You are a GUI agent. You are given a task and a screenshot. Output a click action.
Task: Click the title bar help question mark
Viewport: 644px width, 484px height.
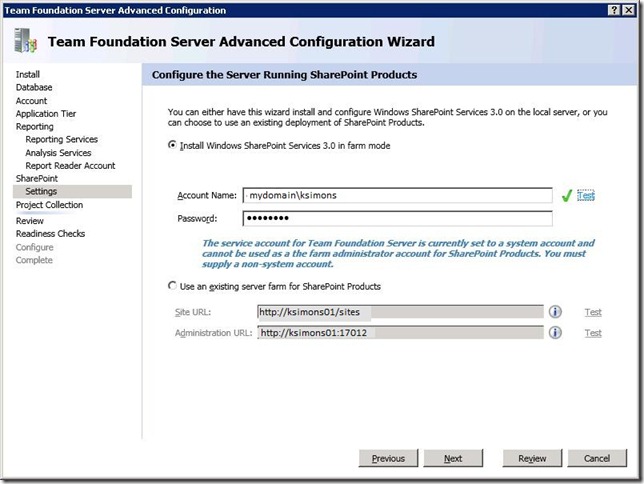612,10
